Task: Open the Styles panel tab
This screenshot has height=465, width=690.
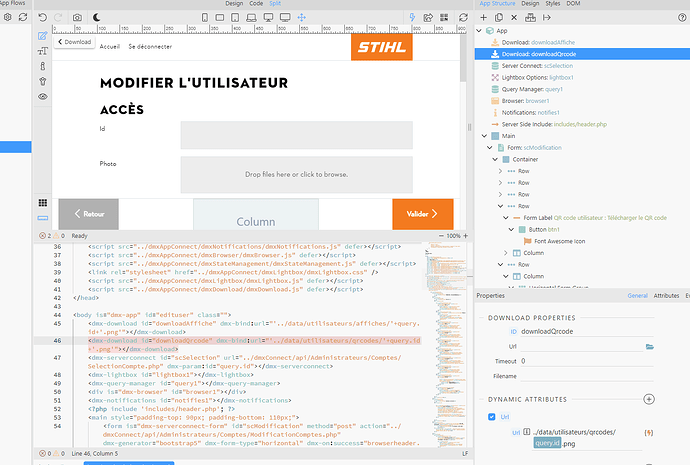Action: click(553, 4)
